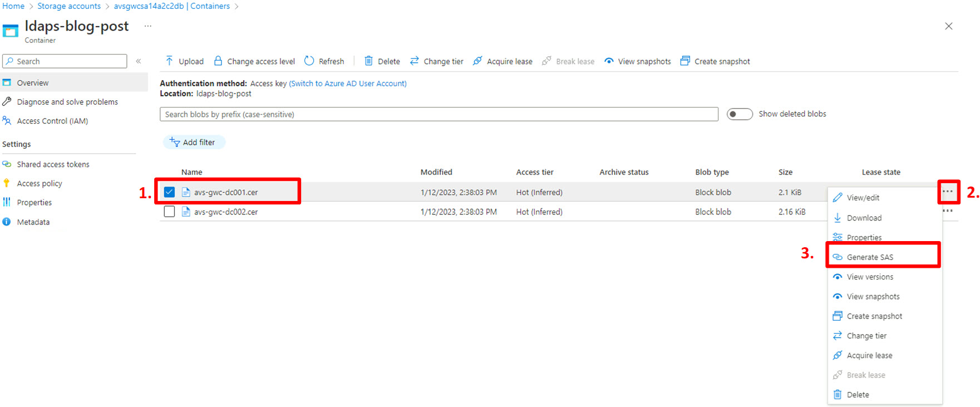This screenshot has height=407, width=980.
Task: Uncheck the avs-gwc-dc001.cer checkbox
Action: 169,192
